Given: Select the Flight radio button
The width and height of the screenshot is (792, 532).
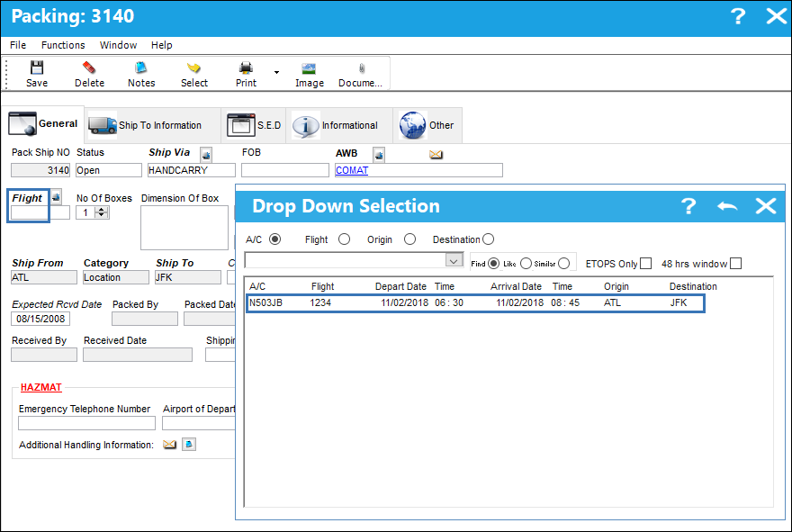Looking at the screenshot, I should [344, 239].
